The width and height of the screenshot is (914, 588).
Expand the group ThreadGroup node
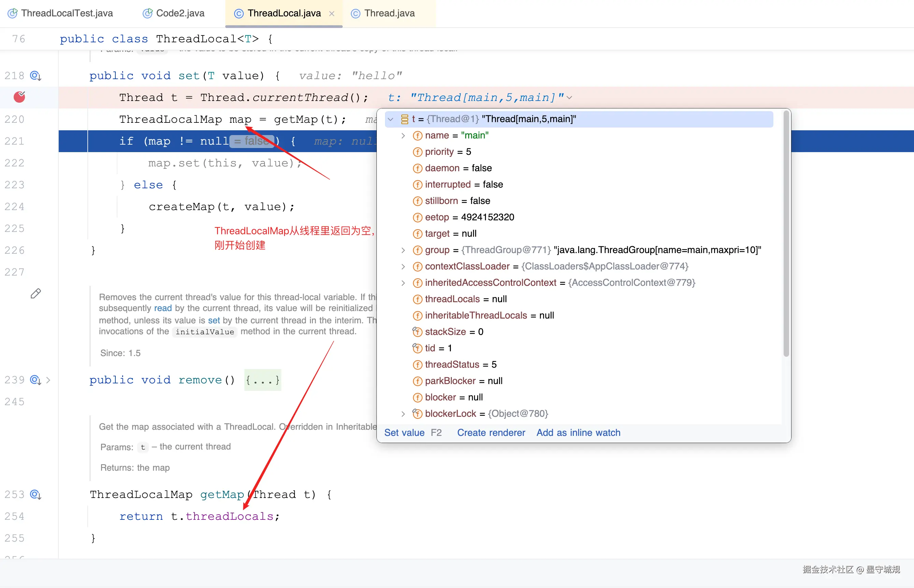click(x=403, y=250)
